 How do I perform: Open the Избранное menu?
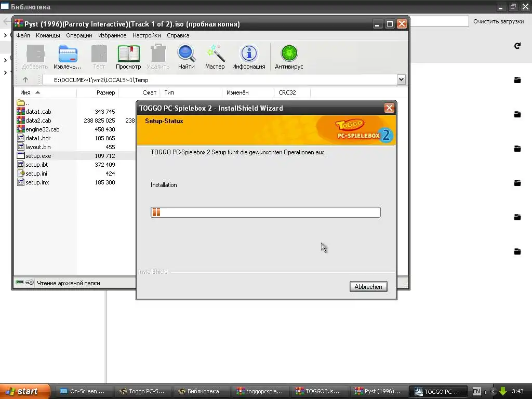tap(112, 35)
